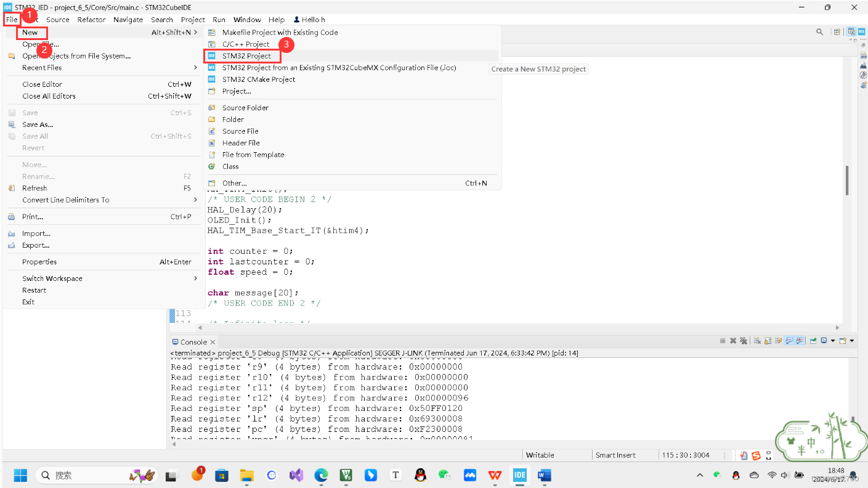This screenshot has width=868, height=488.
Task: Toggle show console on standard error change
Action: pos(799,341)
